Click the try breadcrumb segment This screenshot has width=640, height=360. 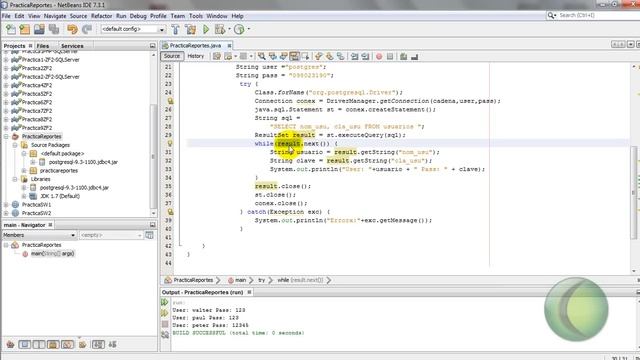point(262,280)
